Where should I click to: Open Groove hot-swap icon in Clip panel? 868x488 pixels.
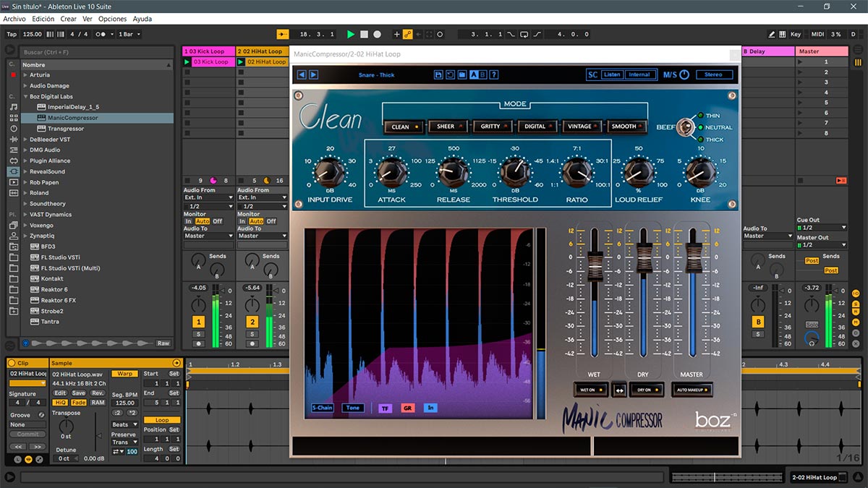pyautogui.click(x=41, y=415)
